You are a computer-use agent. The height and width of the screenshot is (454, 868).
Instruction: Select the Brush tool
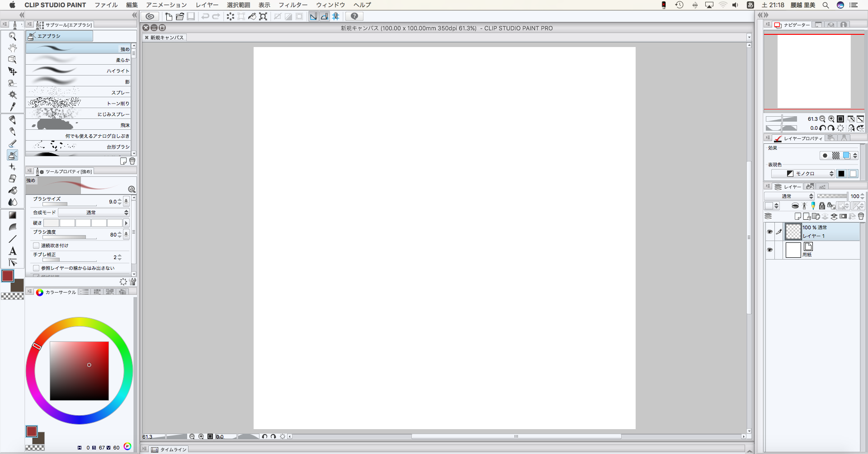(x=13, y=143)
